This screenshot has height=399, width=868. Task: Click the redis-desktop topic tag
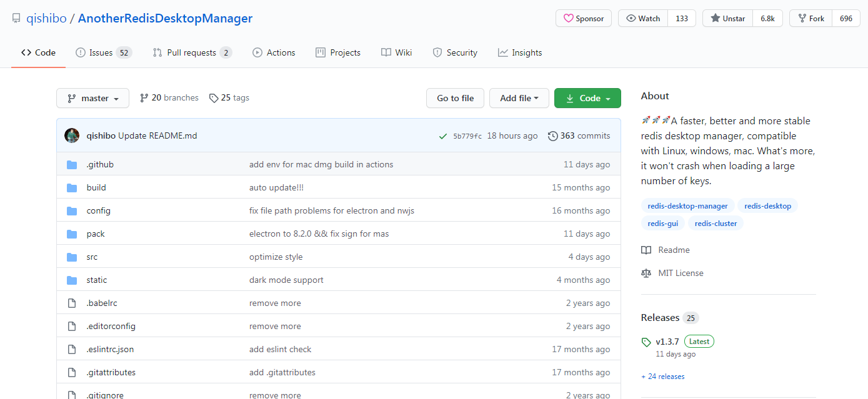tap(768, 206)
